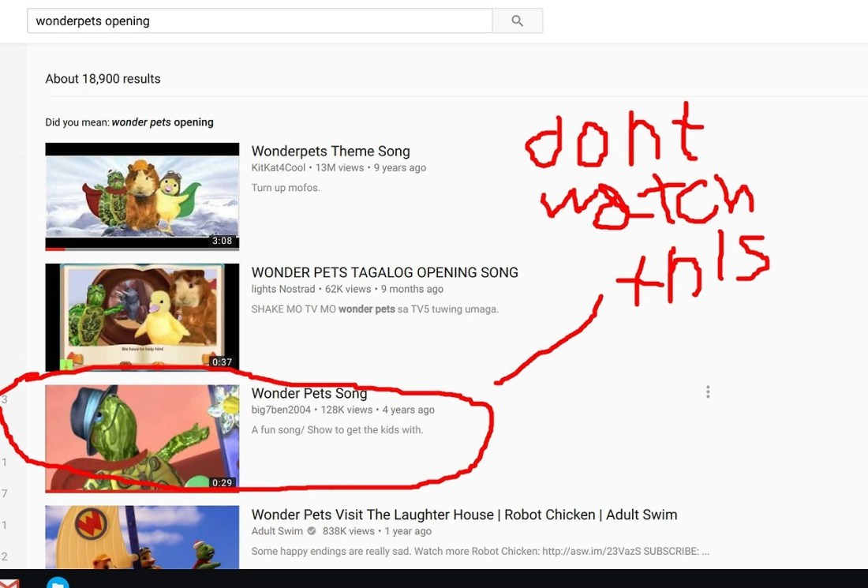Click the 'A fun song/ Show to get the kids with.' description

pos(337,429)
